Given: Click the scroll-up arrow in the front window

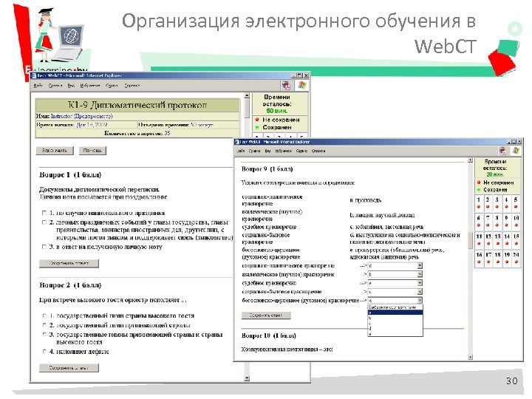Looking at the screenshot, I should coord(470,160).
